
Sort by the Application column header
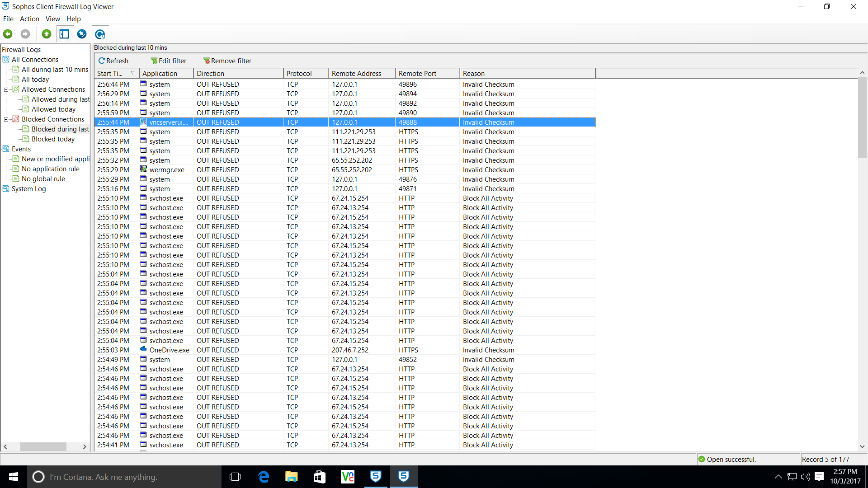[166, 73]
